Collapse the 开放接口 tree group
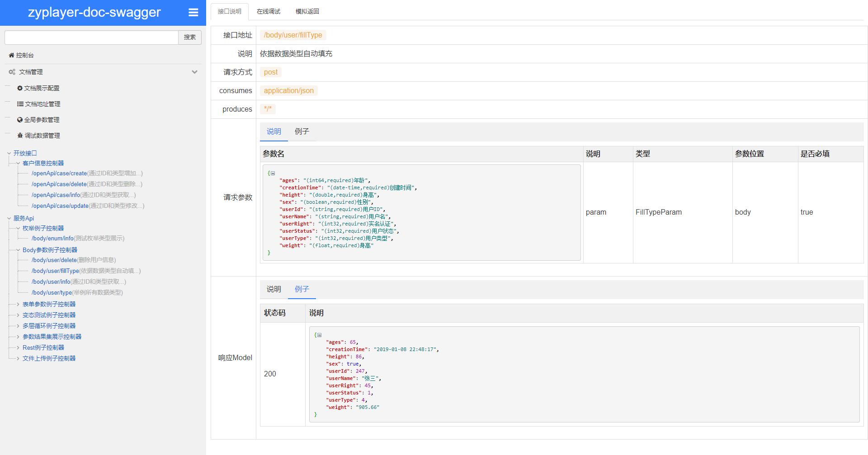The width and height of the screenshot is (868, 455). (9, 153)
